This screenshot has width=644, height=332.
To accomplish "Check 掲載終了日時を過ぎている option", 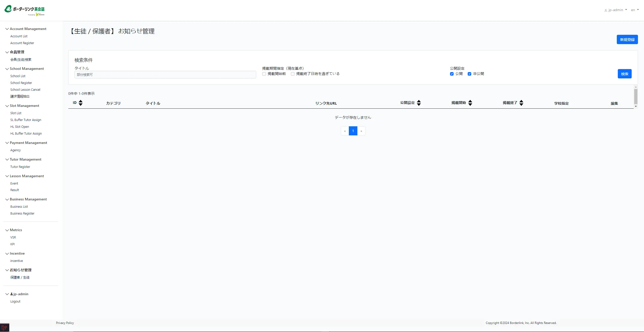I will [x=293, y=74].
